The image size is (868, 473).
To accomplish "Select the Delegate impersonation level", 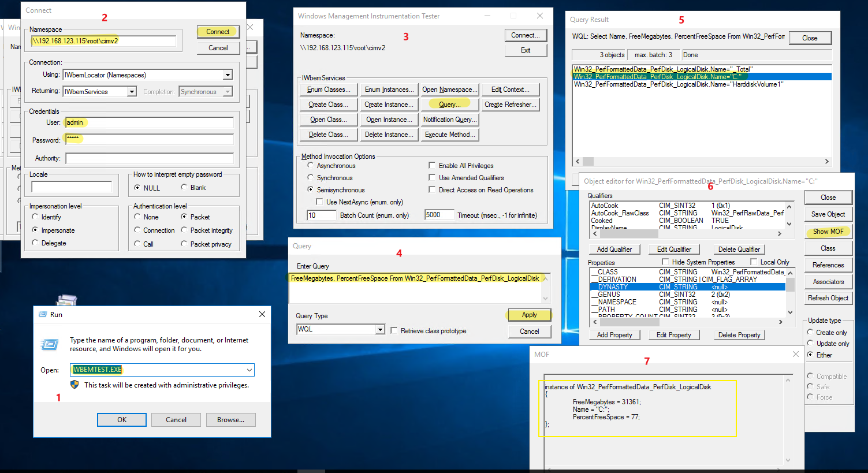I will [x=36, y=243].
